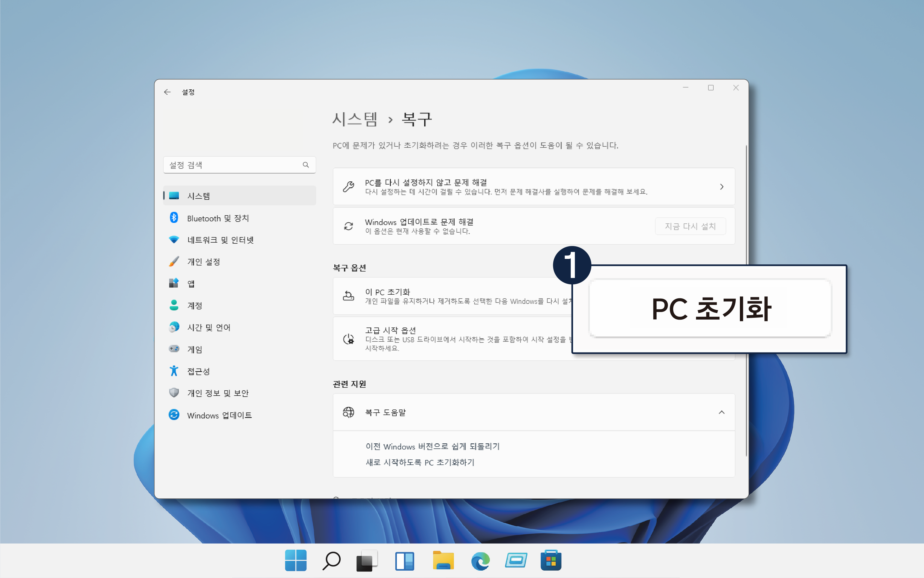Open link 이전 Windows 버전으로 쉽게 되돌리기
The width and height of the screenshot is (924, 578).
[x=432, y=447]
